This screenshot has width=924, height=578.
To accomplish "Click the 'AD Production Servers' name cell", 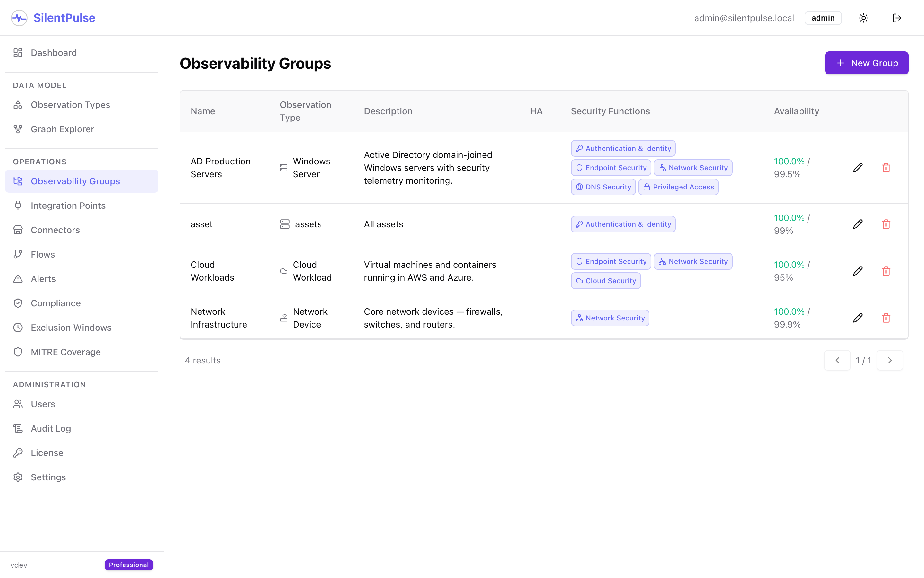I will pos(220,167).
